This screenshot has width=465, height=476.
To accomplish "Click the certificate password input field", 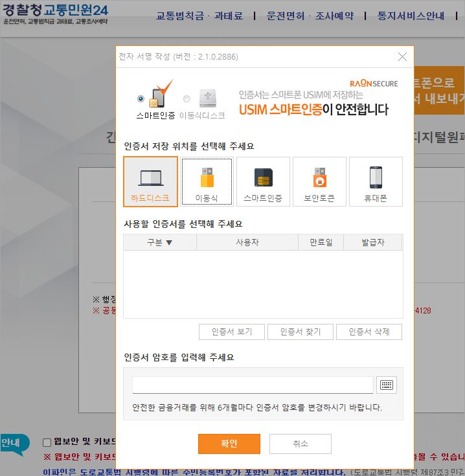I will (253, 385).
